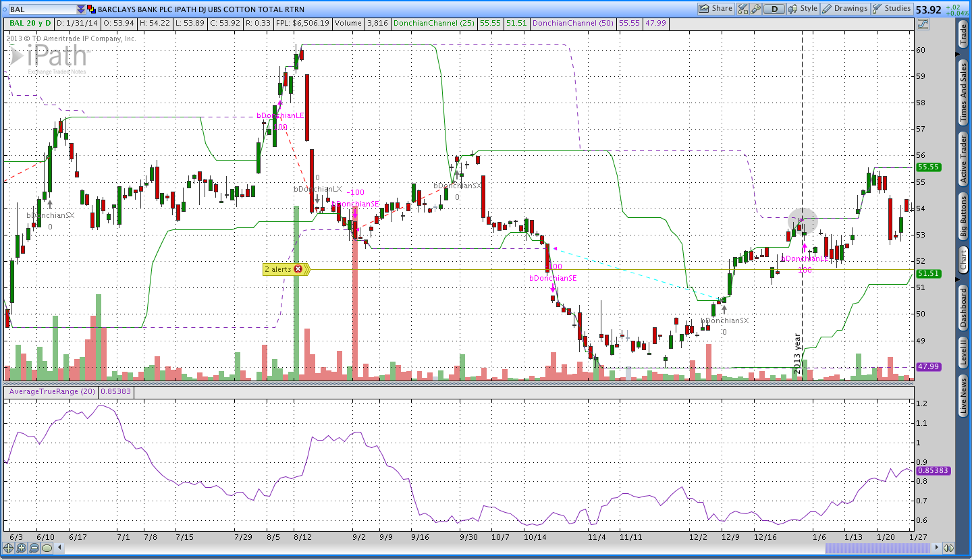Open the Level II side tab
Screen dimensions: 972x560
click(964, 353)
